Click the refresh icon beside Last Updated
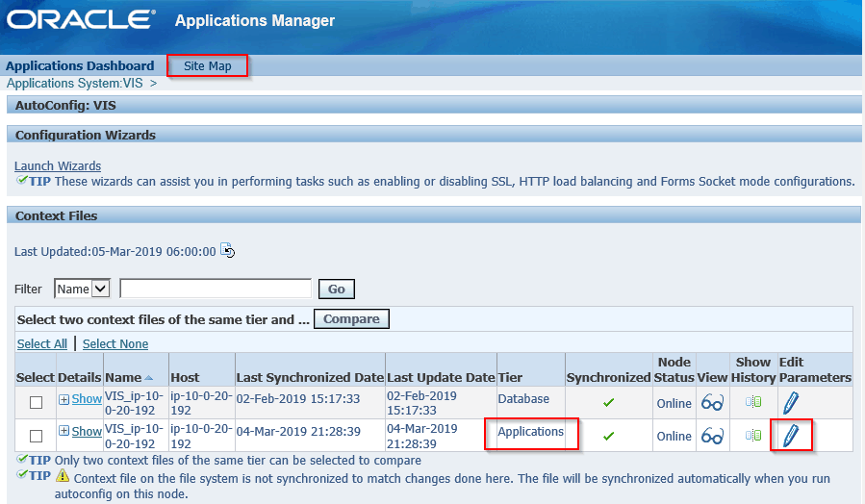 click(227, 250)
